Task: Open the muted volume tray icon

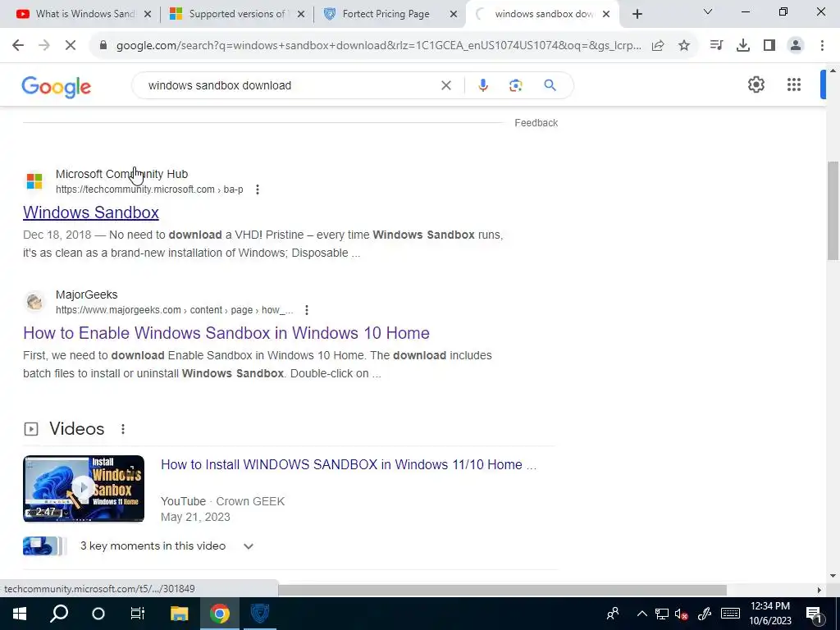Action: click(681, 614)
